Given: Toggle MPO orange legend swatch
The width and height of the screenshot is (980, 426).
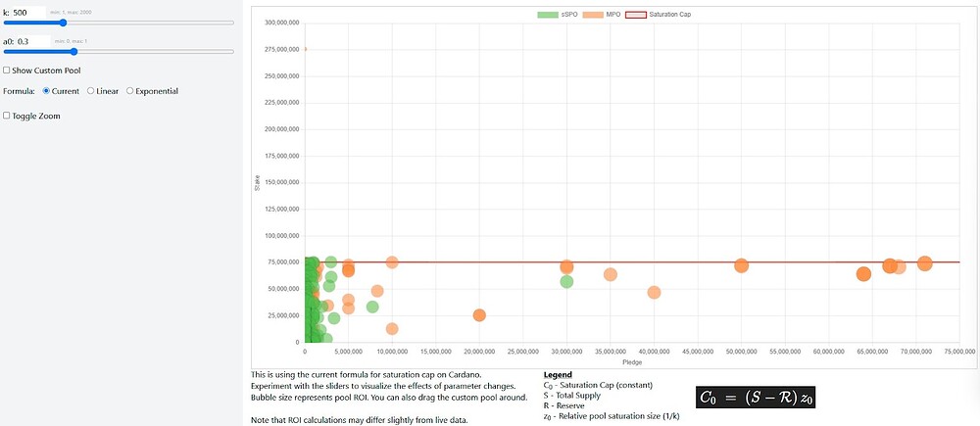Looking at the screenshot, I should click(x=593, y=15).
